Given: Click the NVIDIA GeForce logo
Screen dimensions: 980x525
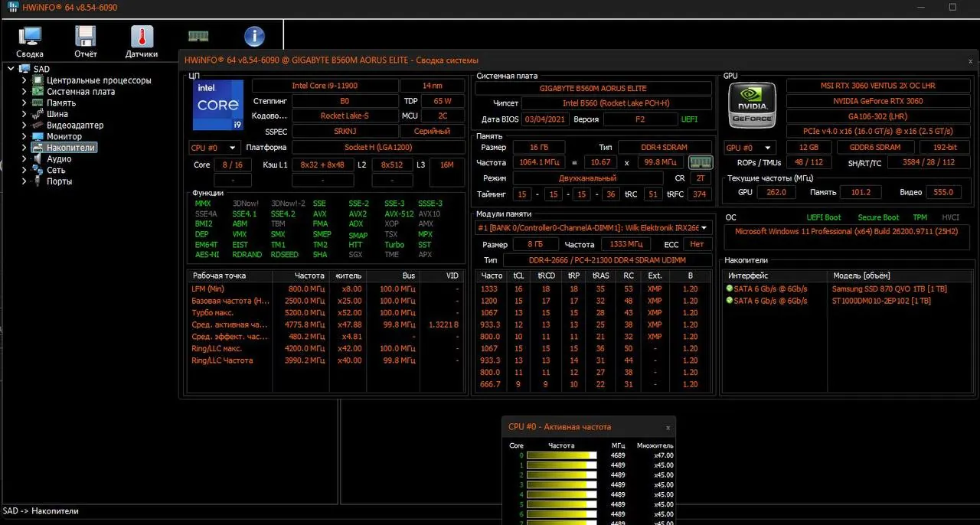Looking at the screenshot, I should pos(752,106).
